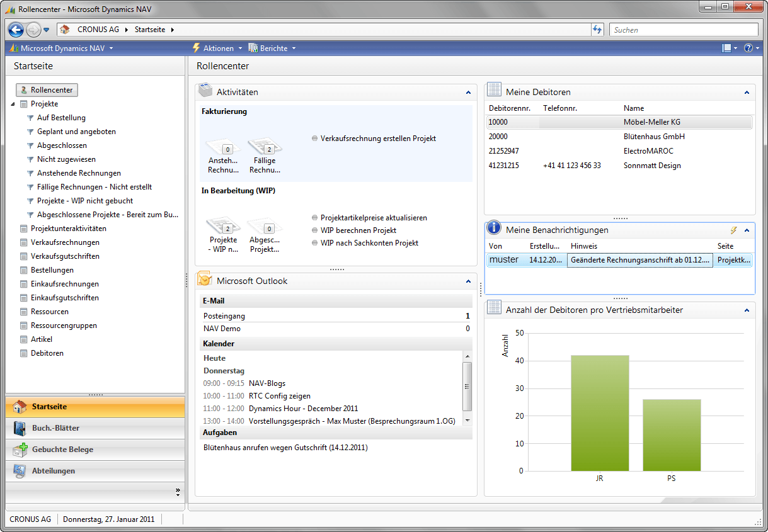
Task: Collapse the Meine Debitoren part chevron
Action: click(747, 93)
